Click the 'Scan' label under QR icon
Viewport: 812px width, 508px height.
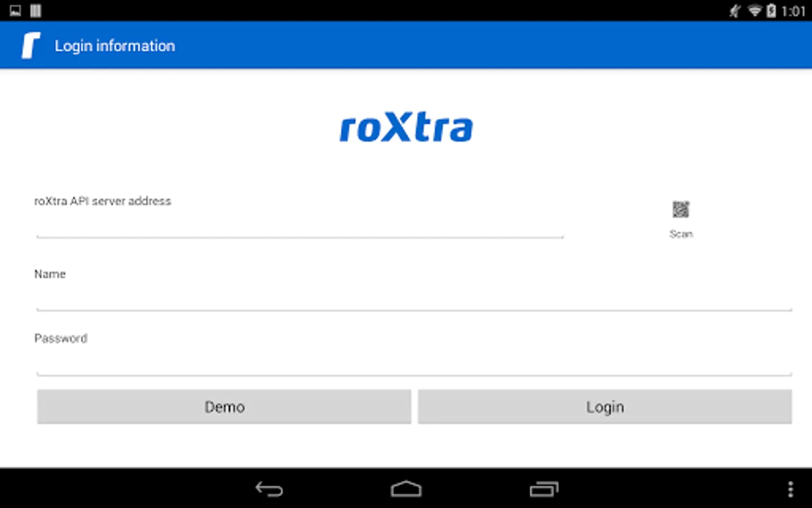tap(681, 234)
